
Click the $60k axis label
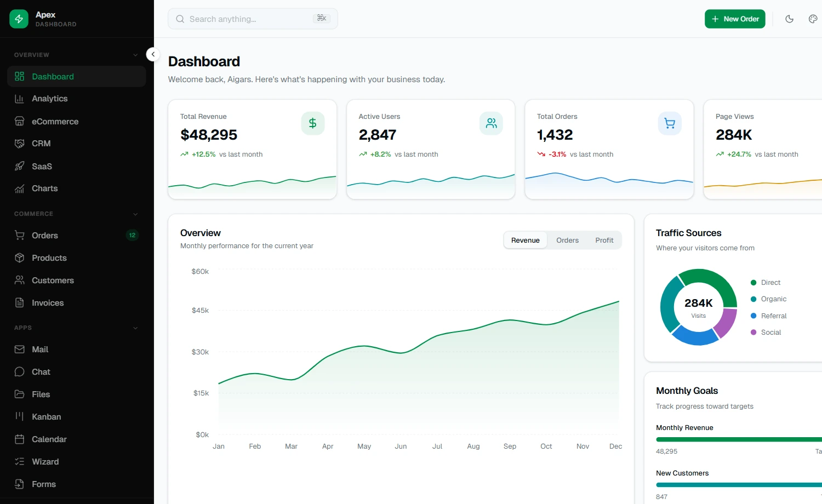click(x=200, y=272)
